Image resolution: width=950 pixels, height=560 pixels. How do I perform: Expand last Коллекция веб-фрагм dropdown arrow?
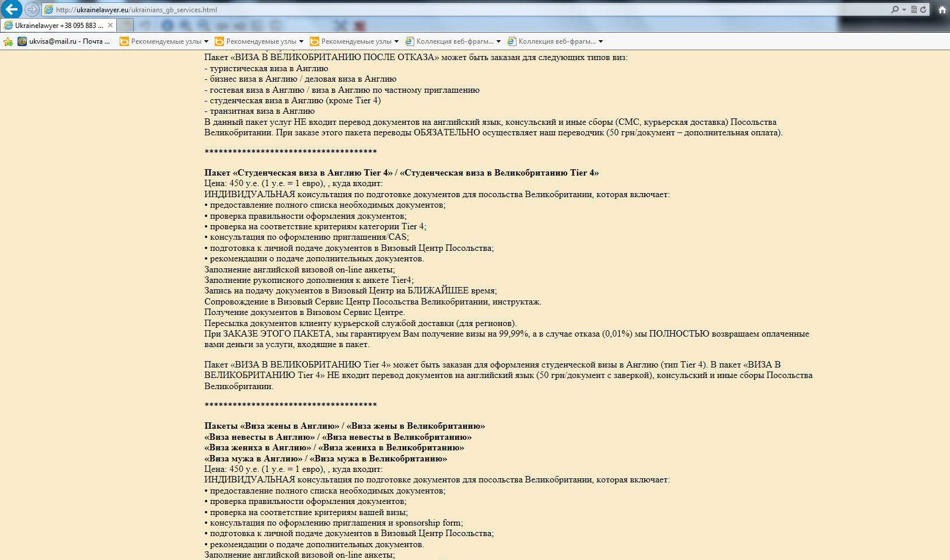pyautogui.click(x=600, y=41)
